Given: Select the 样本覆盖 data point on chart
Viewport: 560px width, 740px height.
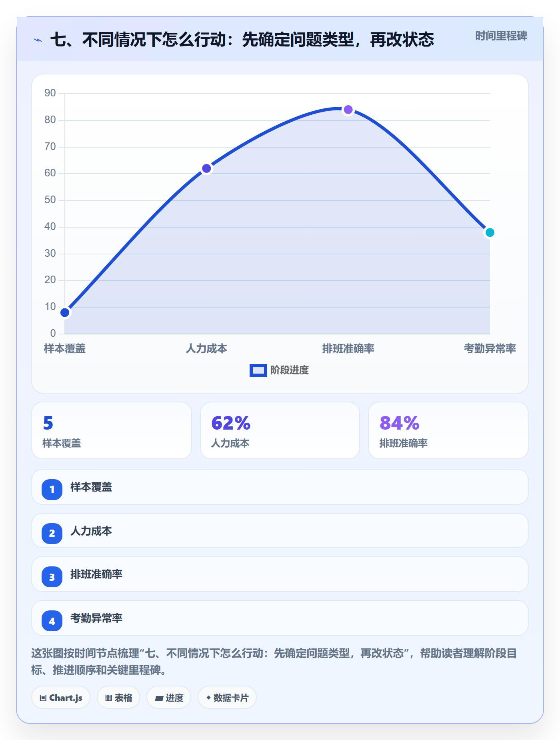Looking at the screenshot, I should [65, 312].
